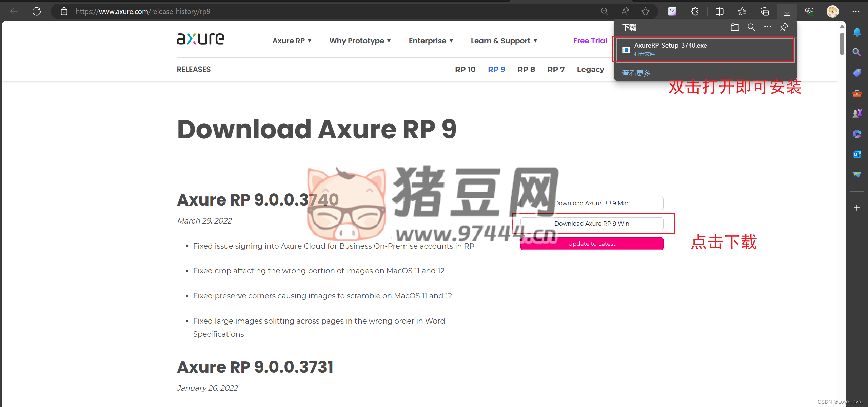This screenshot has height=407, width=868.
Task: Open browser Settings and more menu
Action: 856,12
